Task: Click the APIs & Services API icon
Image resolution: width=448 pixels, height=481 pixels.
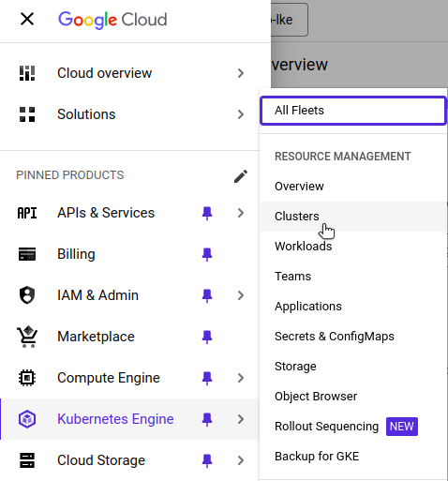Action: pyautogui.click(x=27, y=213)
